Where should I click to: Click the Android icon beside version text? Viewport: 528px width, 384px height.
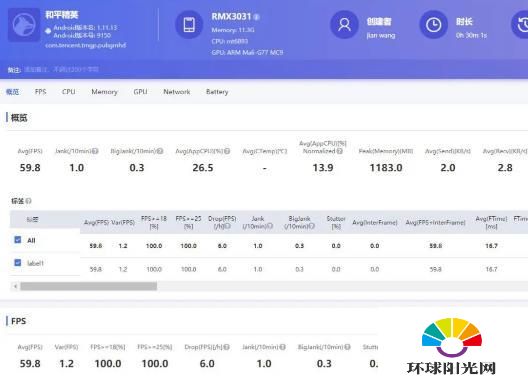pyautogui.click(x=48, y=31)
